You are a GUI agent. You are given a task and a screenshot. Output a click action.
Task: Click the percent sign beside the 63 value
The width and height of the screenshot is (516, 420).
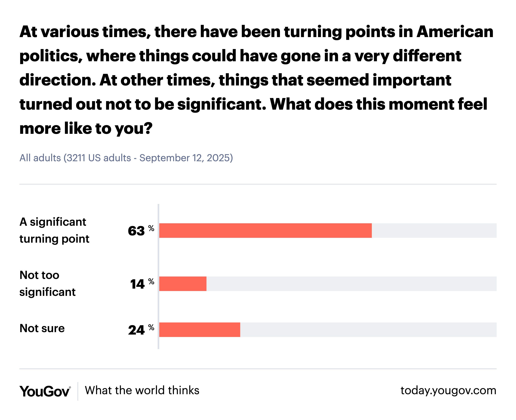[151, 228]
